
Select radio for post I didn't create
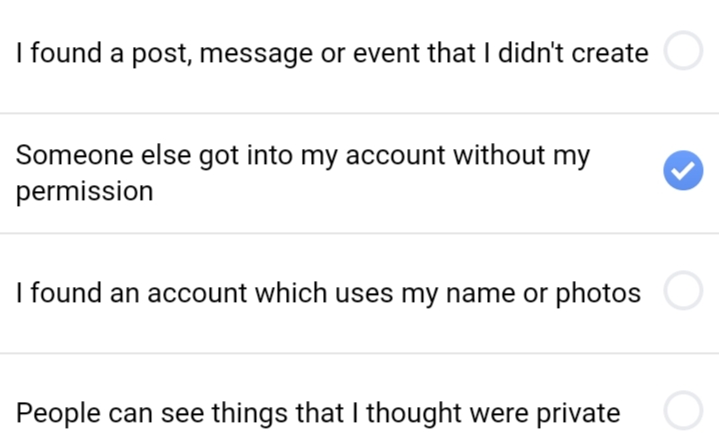coord(683,50)
